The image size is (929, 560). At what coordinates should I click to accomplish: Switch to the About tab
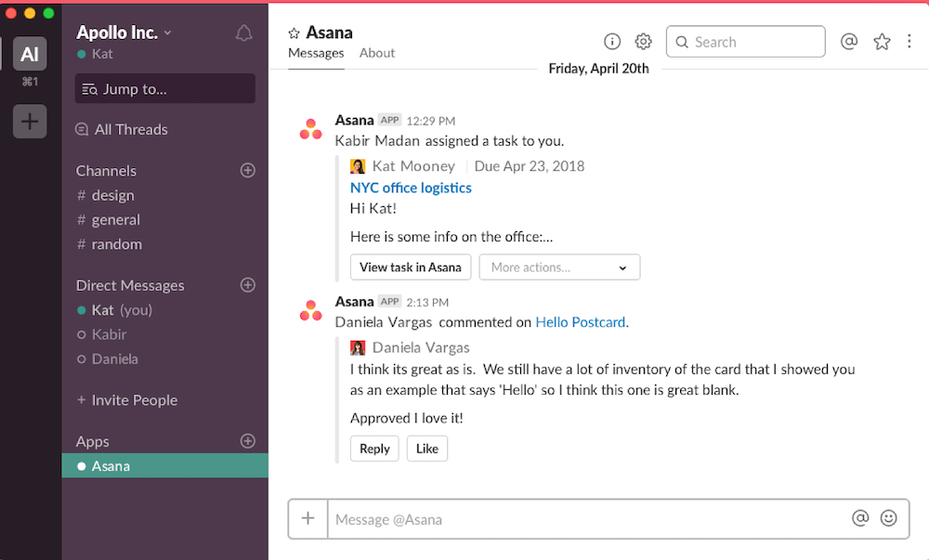point(377,53)
